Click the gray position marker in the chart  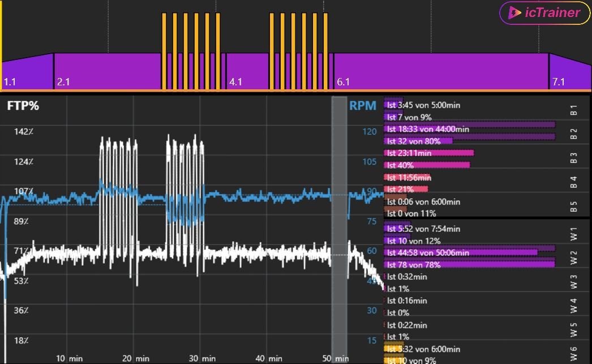point(339,226)
